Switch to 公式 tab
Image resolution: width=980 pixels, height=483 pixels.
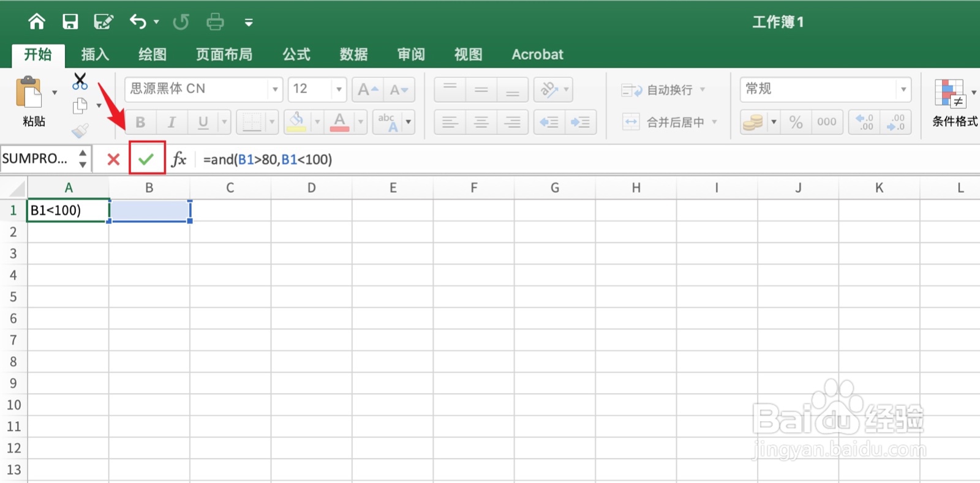(296, 54)
